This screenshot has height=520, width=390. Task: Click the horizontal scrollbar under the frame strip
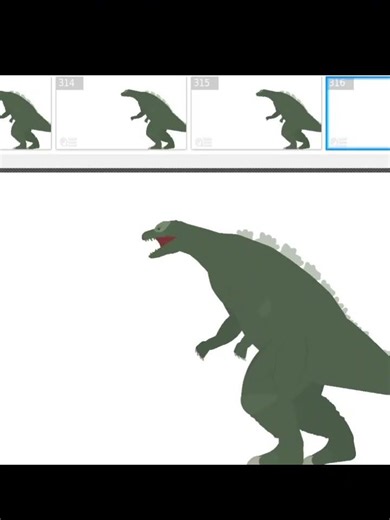coord(195,161)
